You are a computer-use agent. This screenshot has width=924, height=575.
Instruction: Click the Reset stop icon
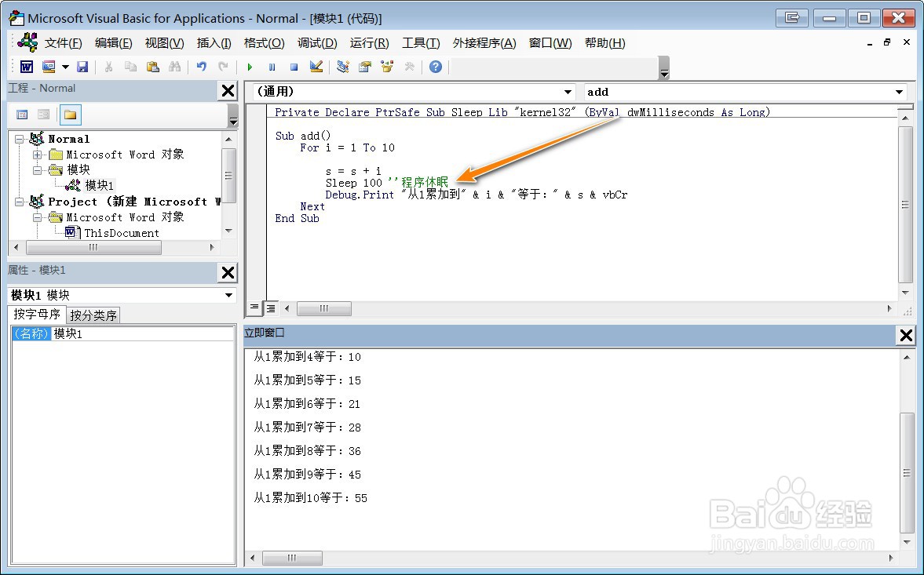coord(294,67)
